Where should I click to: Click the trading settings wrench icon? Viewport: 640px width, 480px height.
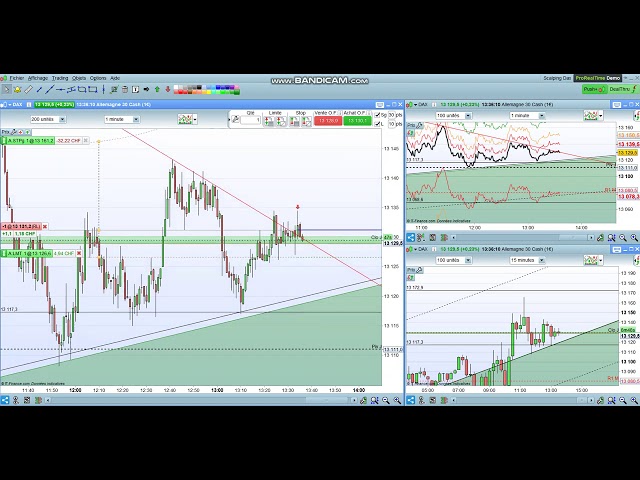[236, 119]
